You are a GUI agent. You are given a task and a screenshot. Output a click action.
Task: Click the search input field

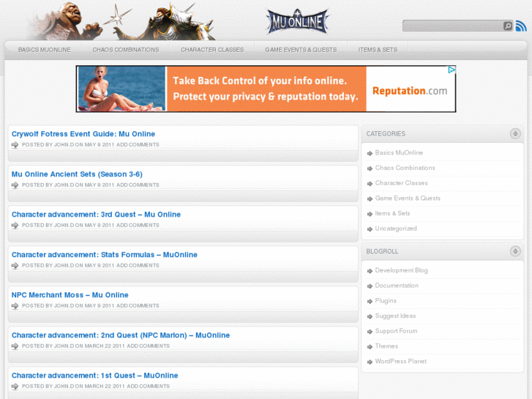[453, 26]
